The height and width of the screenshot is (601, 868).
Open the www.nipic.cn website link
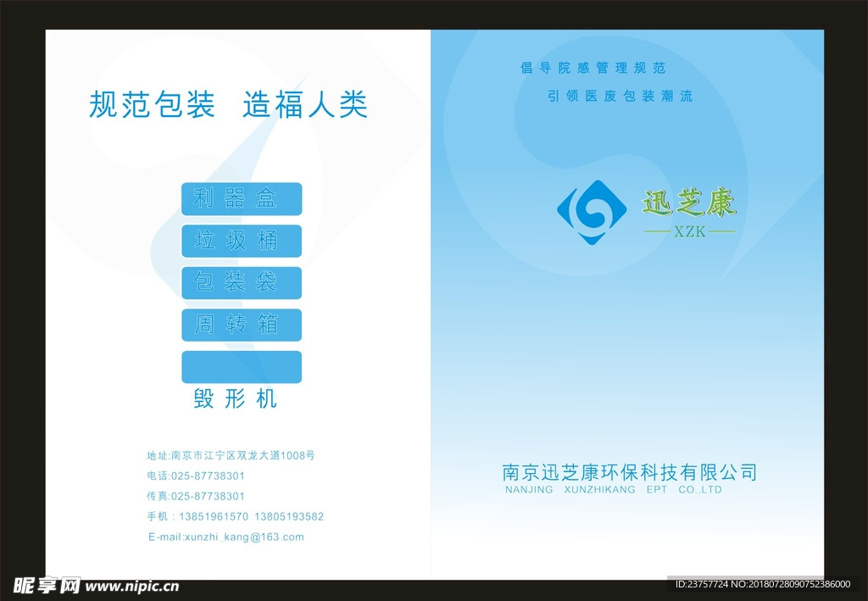click(x=132, y=586)
